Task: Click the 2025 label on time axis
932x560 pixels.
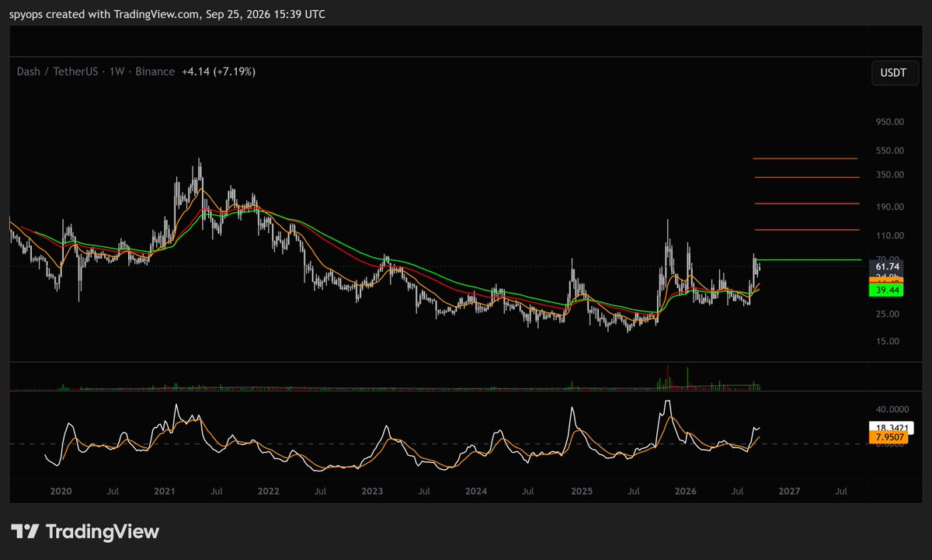Action: pyautogui.click(x=581, y=492)
